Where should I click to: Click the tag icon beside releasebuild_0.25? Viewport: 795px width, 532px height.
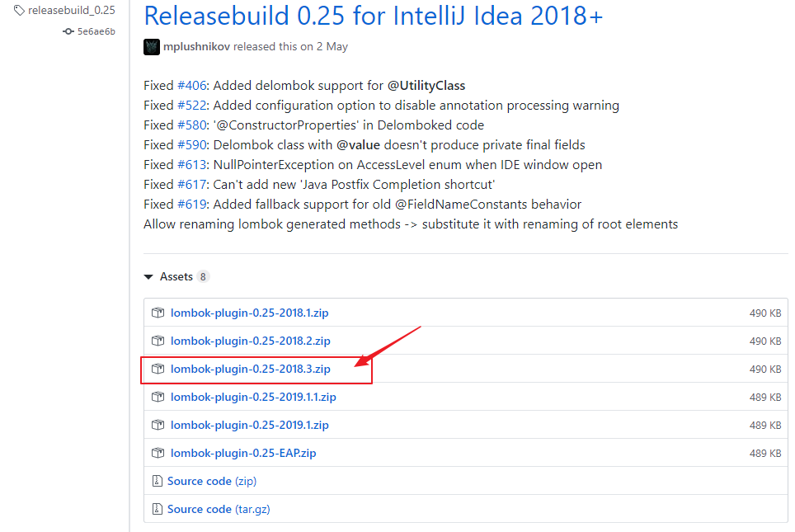(x=19, y=10)
